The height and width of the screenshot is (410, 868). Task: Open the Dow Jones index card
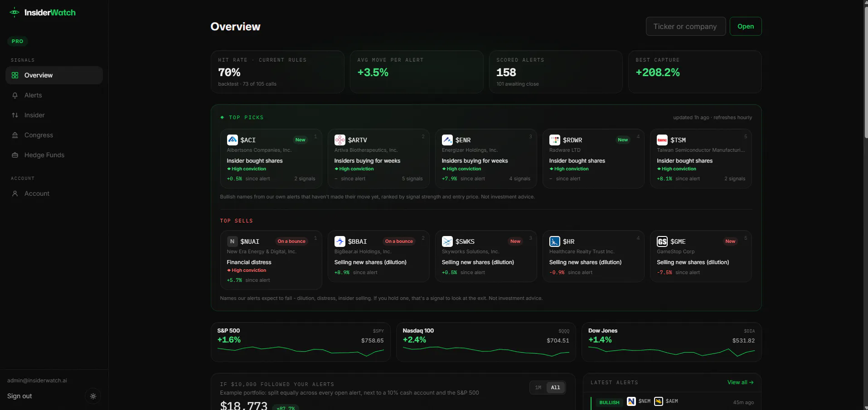point(672,342)
